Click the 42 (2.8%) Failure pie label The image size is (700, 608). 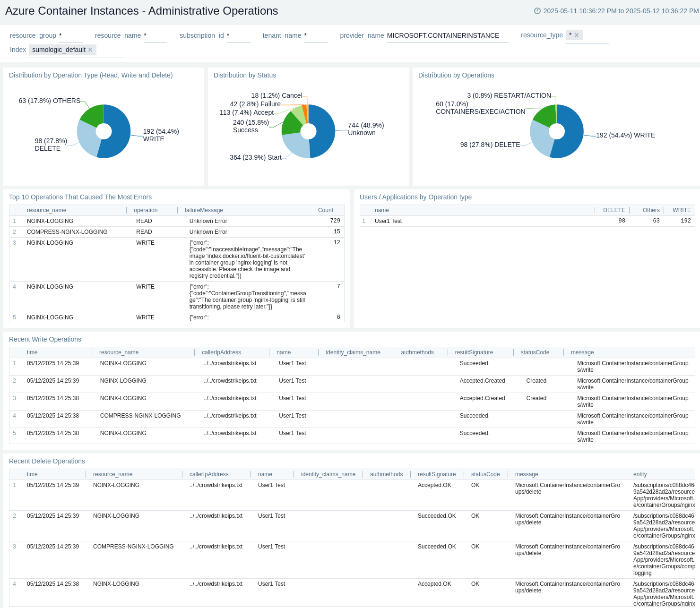(x=255, y=104)
